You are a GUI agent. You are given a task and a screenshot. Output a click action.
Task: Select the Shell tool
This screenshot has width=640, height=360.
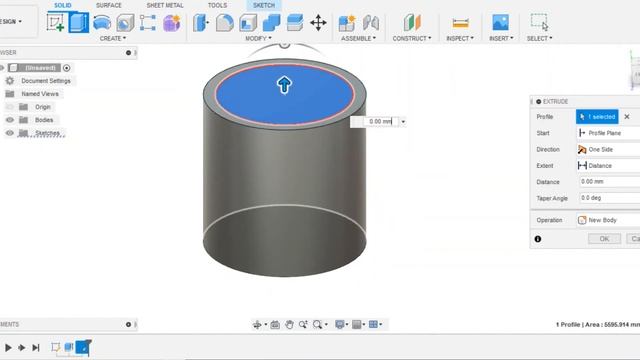point(248,22)
